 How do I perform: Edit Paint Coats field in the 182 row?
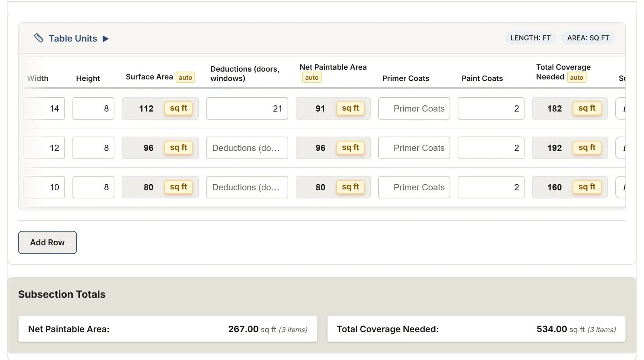point(491,109)
